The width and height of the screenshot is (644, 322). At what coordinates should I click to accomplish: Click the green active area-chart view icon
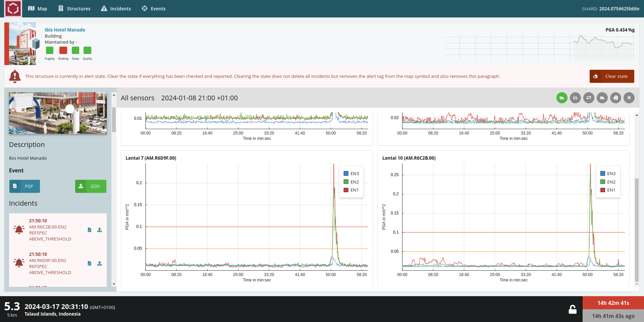coord(562,98)
